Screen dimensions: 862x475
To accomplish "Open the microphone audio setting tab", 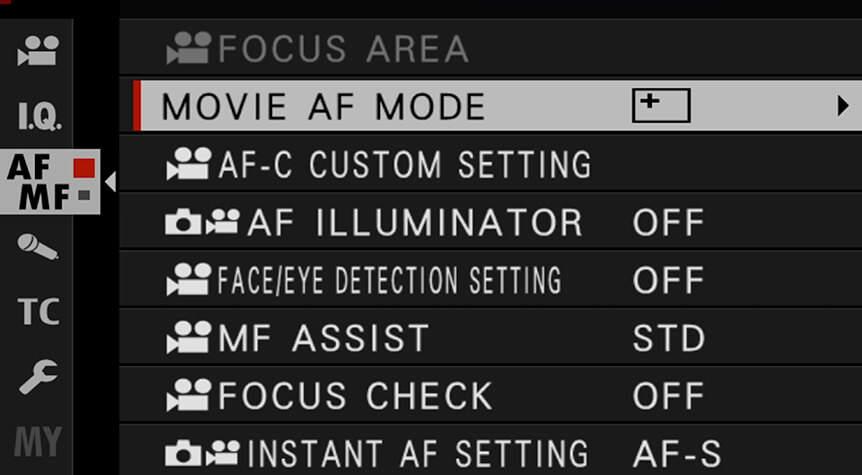I will tap(37, 246).
